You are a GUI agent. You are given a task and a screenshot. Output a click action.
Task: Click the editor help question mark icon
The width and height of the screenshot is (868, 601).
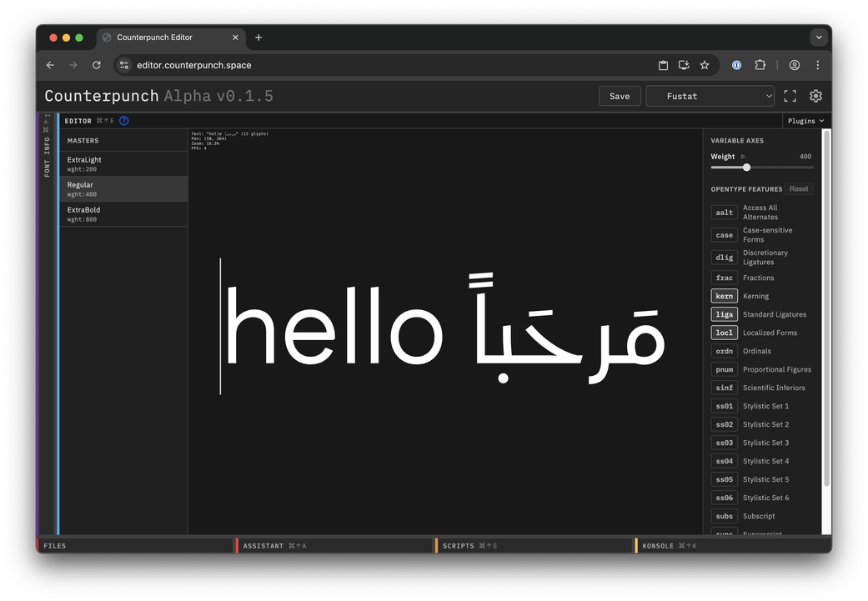pos(124,121)
